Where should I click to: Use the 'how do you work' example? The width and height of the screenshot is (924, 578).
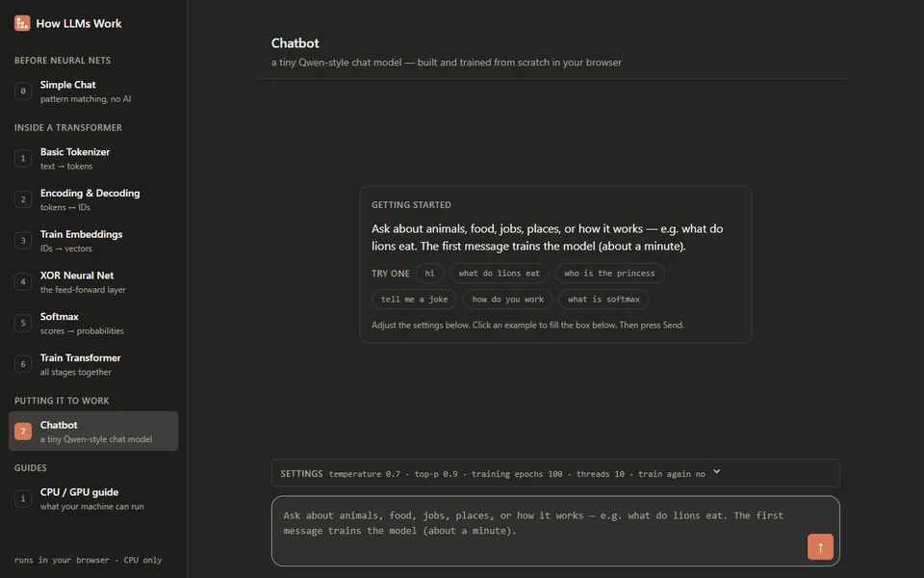(507, 299)
